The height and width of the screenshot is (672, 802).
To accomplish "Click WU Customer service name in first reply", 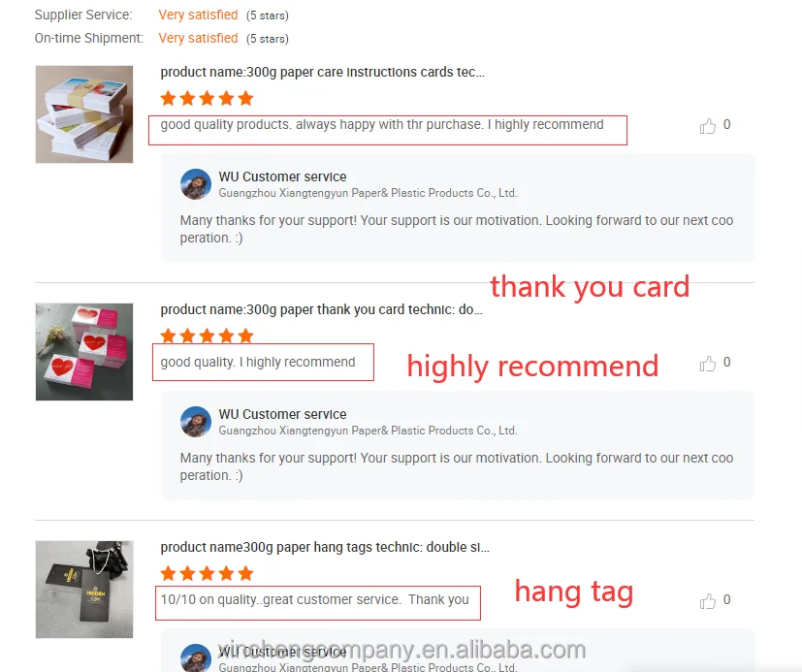I will coord(282,176).
